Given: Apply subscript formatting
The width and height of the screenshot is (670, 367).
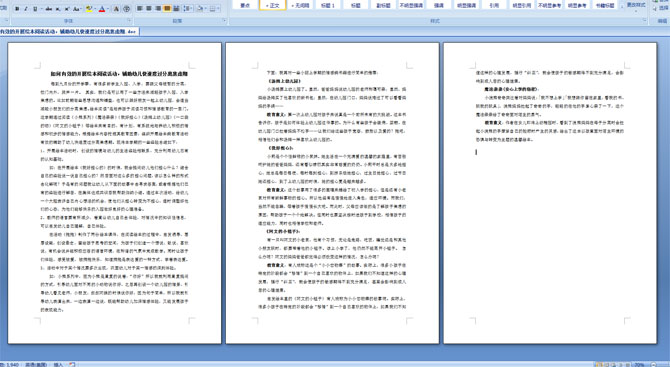Looking at the screenshot, I should coord(58,9).
